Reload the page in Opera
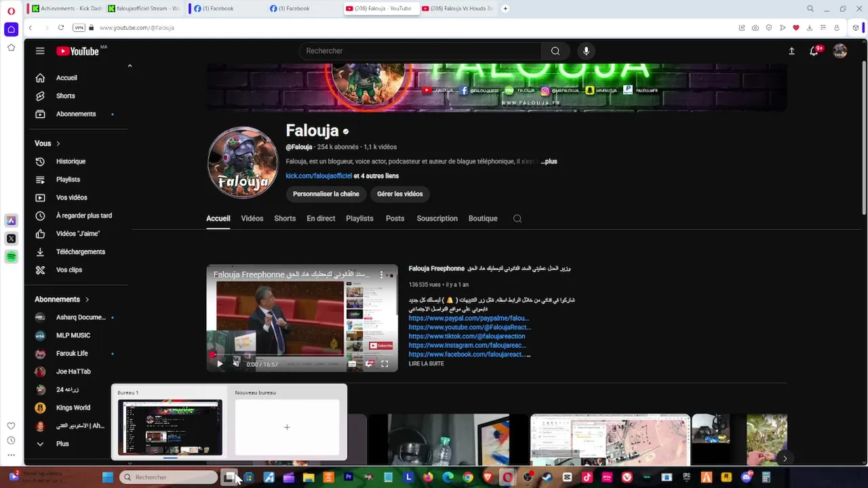The image size is (868, 488). click(61, 28)
